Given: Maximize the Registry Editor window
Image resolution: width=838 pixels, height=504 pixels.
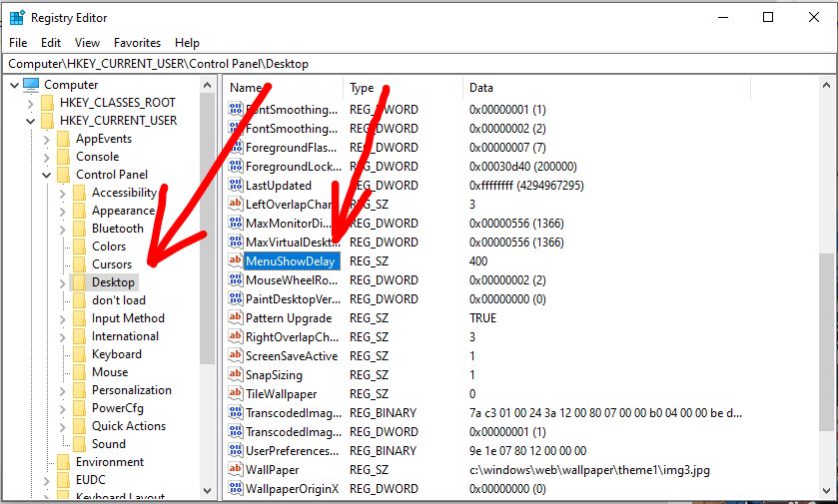Looking at the screenshot, I should tap(768, 17).
